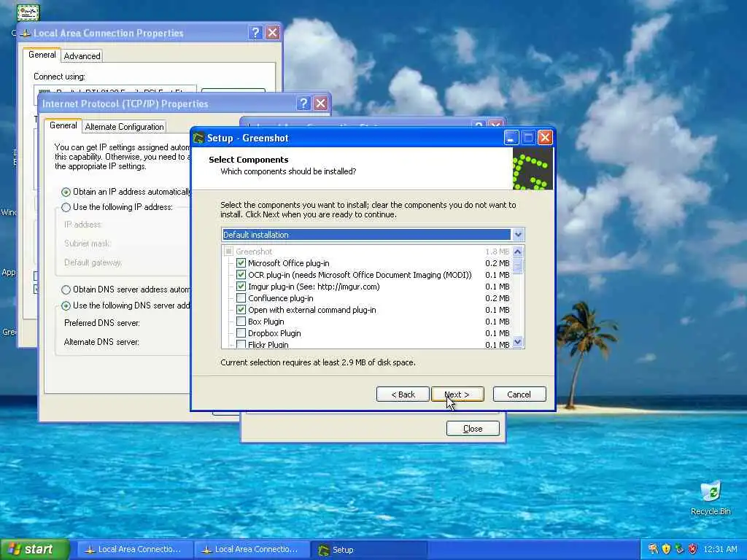Image resolution: width=747 pixels, height=560 pixels.
Task: Uncheck Open with external command plug-in
Action: tap(241, 309)
